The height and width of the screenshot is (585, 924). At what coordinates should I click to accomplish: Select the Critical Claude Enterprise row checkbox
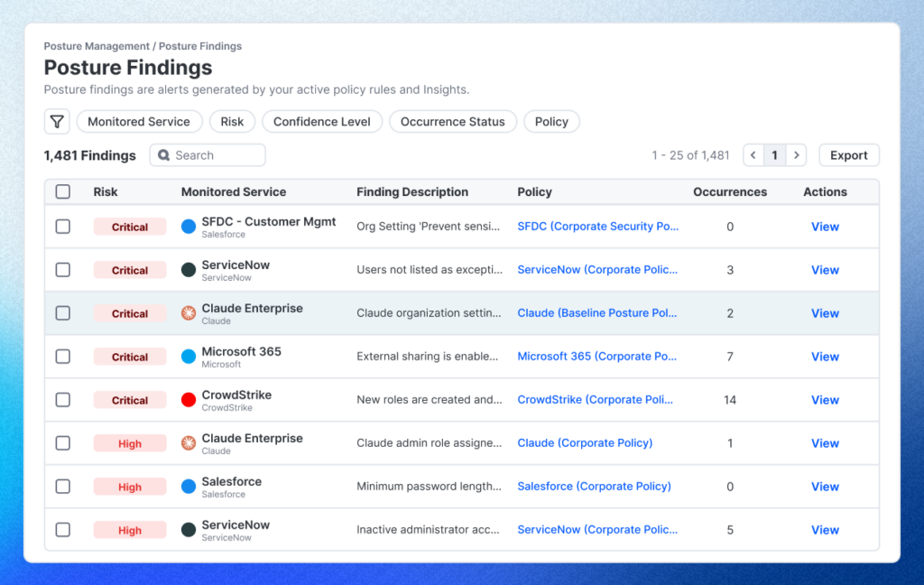63,313
